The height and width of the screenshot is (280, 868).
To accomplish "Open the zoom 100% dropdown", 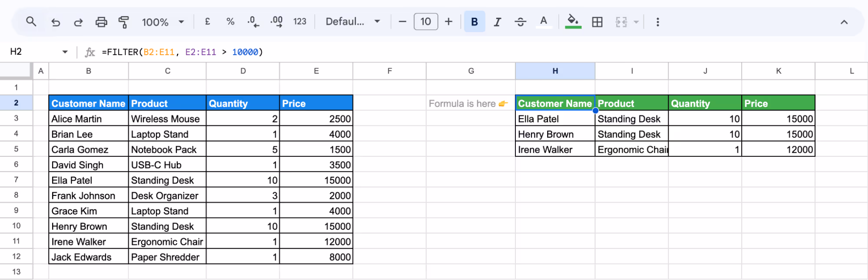I will tap(163, 22).
